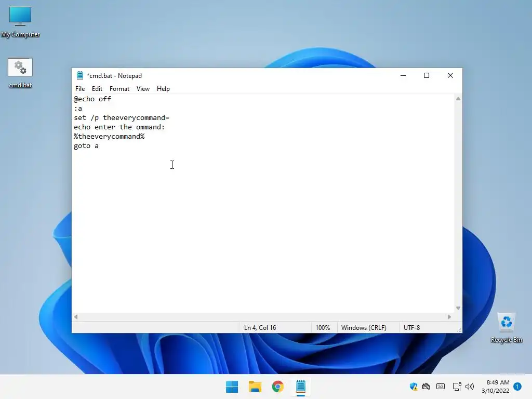Image resolution: width=532 pixels, height=399 pixels.
Task: Open the clock and date flyout
Action: click(496, 387)
